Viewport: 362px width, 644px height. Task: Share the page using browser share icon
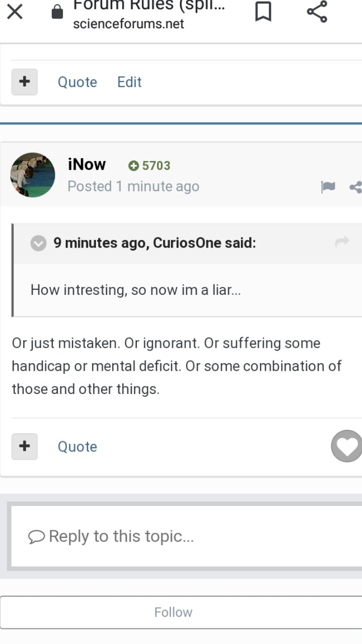[x=317, y=12]
